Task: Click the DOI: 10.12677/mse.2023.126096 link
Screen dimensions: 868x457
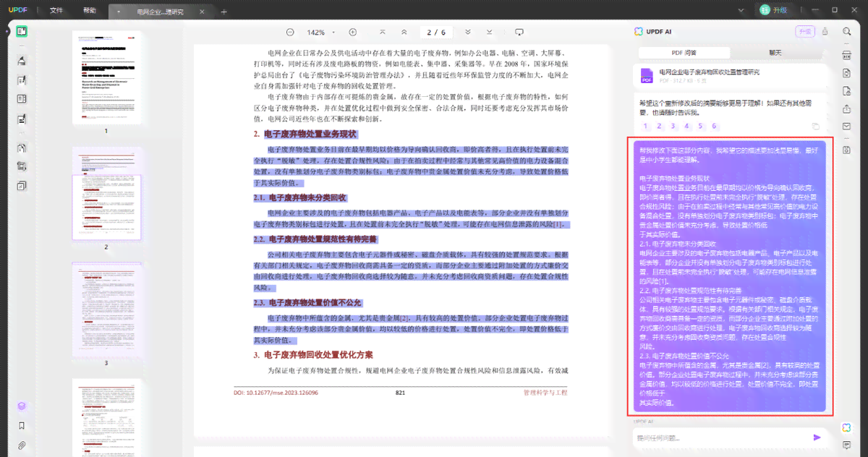Action: click(276, 393)
